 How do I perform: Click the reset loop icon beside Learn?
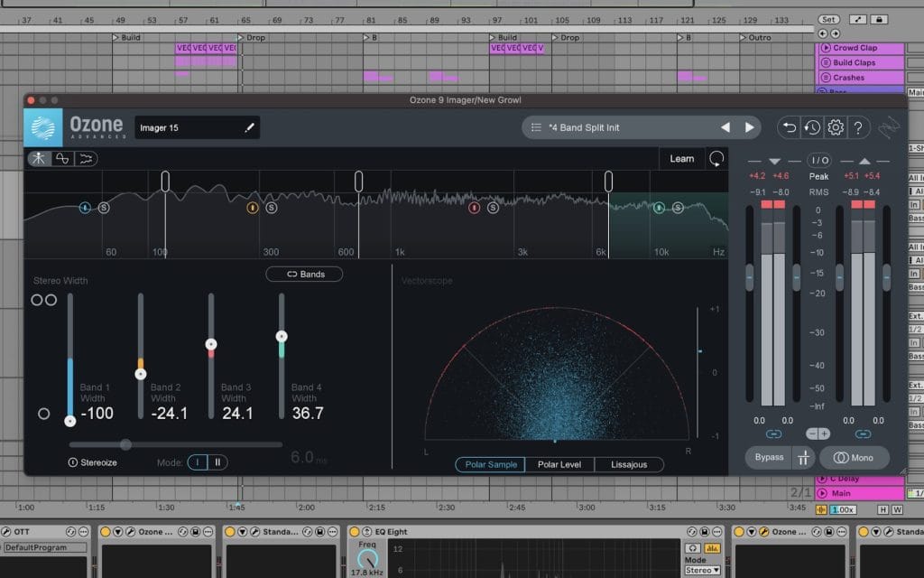[x=716, y=159]
